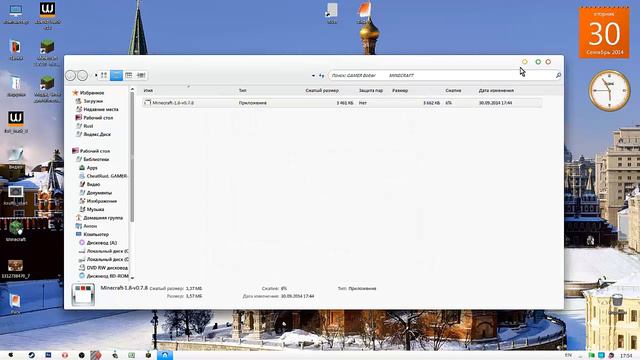This screenshot has width=640, height=360.
Task: Open the Rust folder shortcut in favorites
Action: (x=88, y=126)
